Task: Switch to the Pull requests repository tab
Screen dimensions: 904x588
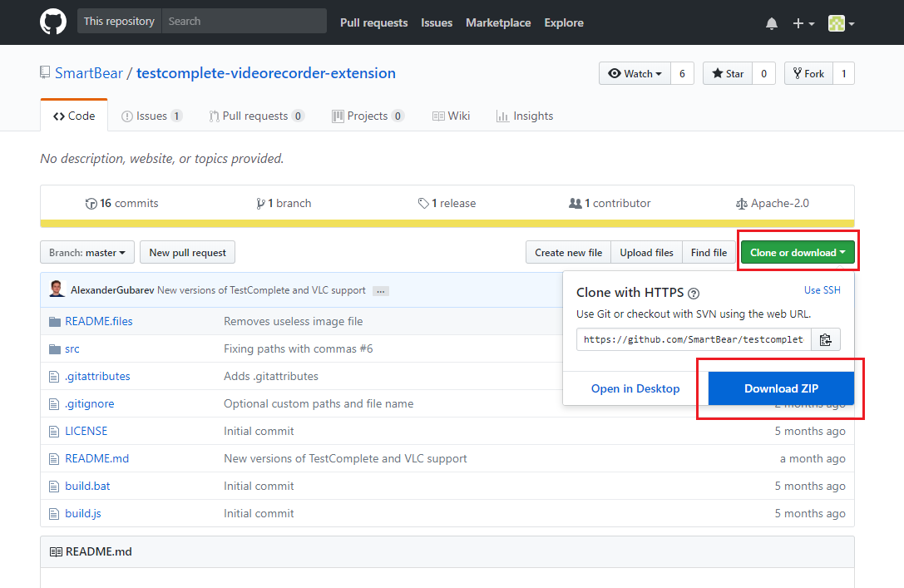Action: click(x=256, y=116)
